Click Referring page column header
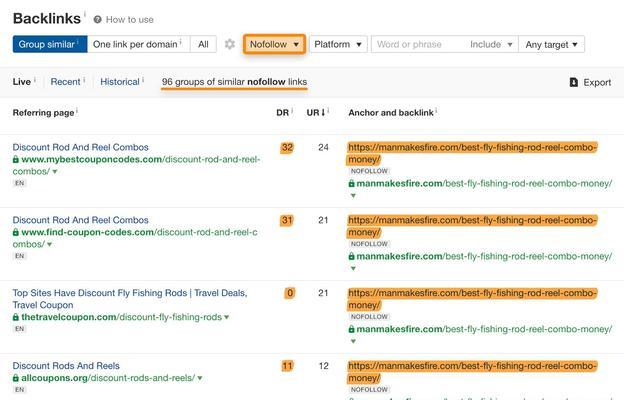The width and height of the screenshot is (624, 400). click(43, 113)
